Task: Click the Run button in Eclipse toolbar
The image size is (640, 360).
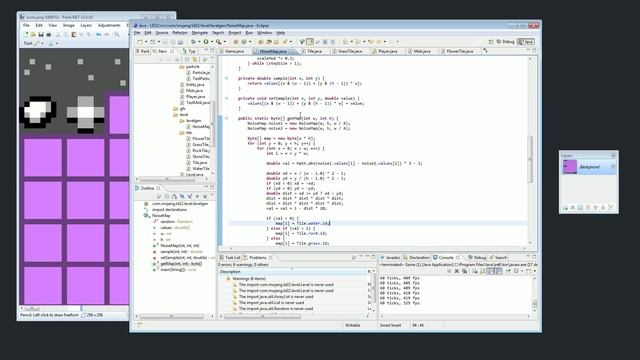Action: 206,42
